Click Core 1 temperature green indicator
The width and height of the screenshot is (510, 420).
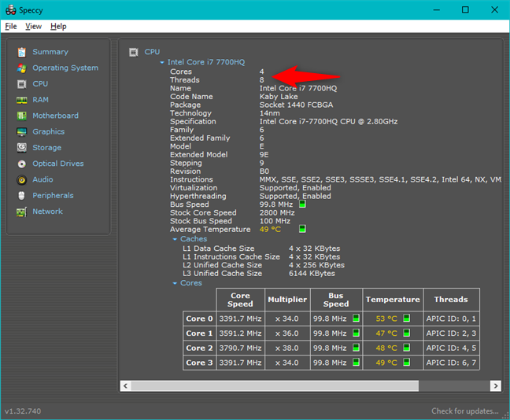tap(406, 333)
